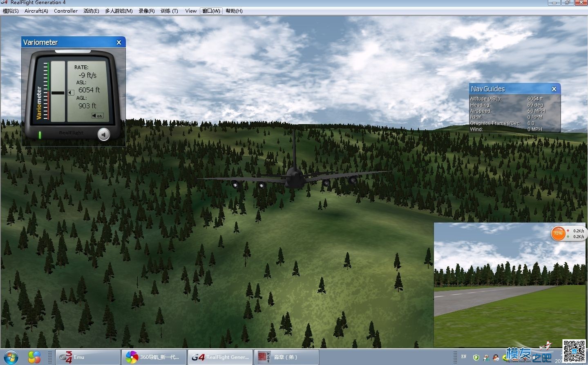The image size is (588, 365).
Task: Open the 帮助(H) help menu
Action: (234, 11)
